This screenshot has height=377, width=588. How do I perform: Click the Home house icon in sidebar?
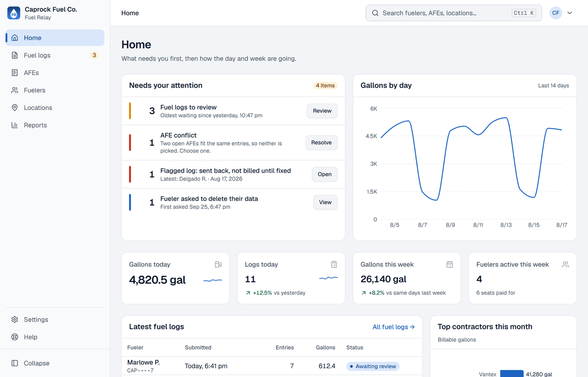point(15,38)
